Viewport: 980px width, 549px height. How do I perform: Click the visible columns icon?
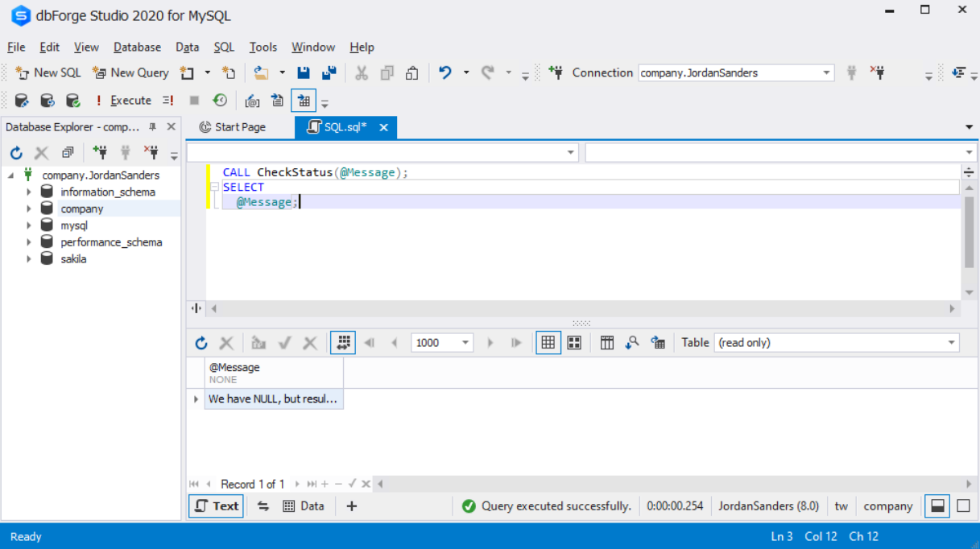(607, 343)
